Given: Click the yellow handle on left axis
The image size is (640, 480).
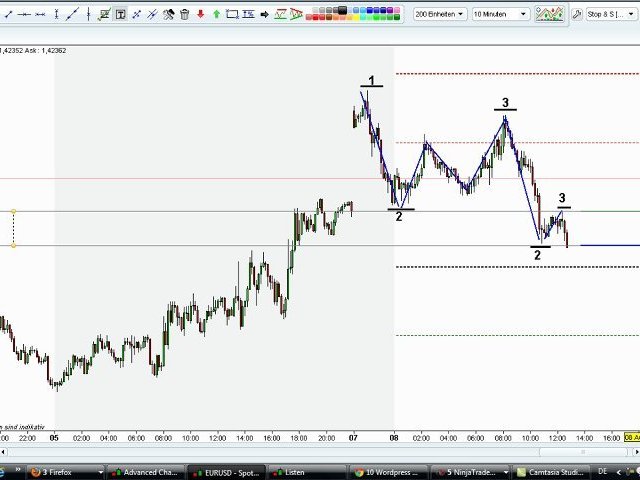Looking at the screenshot, I should [13, 211].
